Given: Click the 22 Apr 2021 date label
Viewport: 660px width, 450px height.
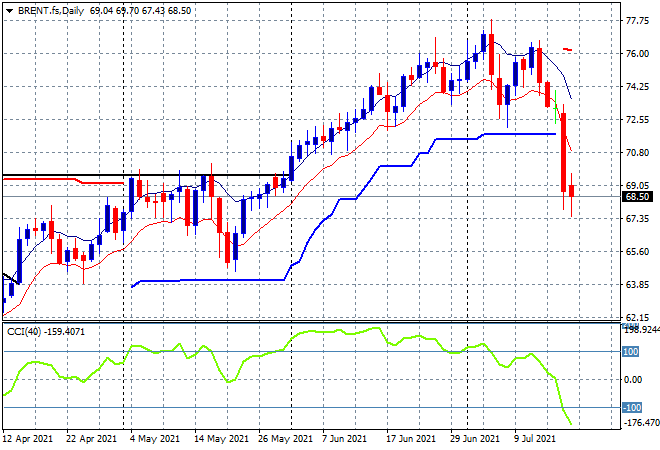Looking at the screenshot, I should (x=91, y=439).
